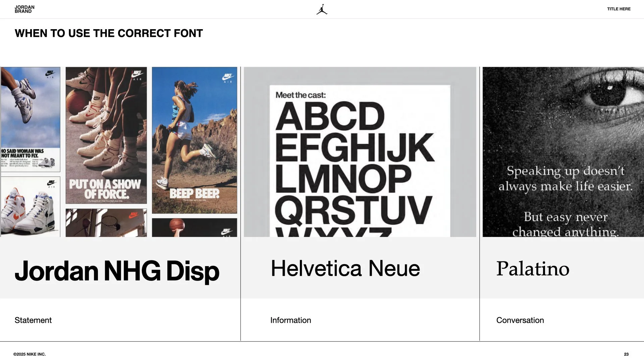
Task: Click the Statement caption text
Action: 33,320
